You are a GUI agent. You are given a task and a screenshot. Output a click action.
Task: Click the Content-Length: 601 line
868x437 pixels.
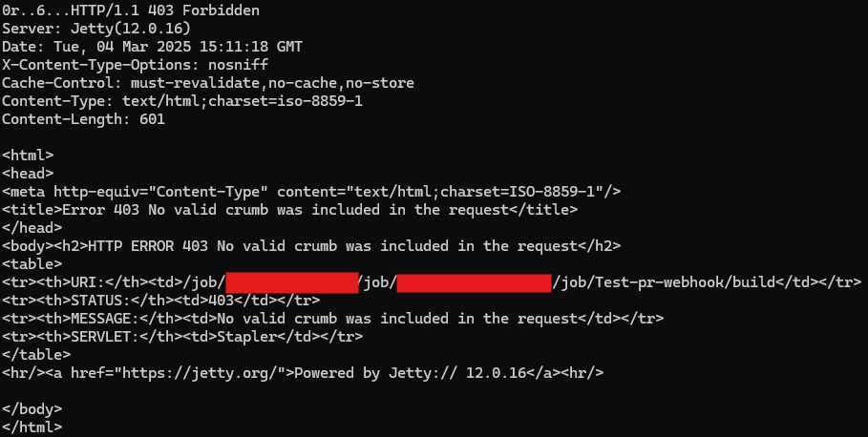point(84,119)
